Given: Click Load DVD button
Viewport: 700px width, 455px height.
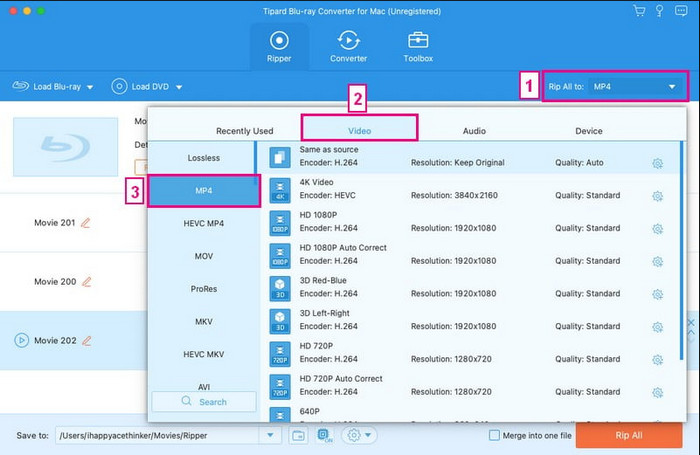Looking at the screenshot, I should 140,86.
